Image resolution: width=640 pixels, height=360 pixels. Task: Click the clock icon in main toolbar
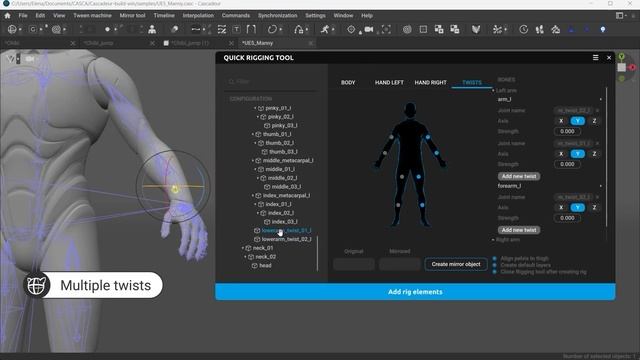pyautogui.click(x=523, y=29)
